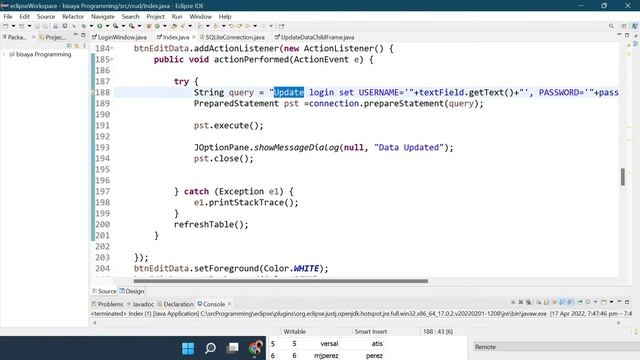Open the Run button's dropdown arrow
Screen dimensions: 640x360
(107, 26)
